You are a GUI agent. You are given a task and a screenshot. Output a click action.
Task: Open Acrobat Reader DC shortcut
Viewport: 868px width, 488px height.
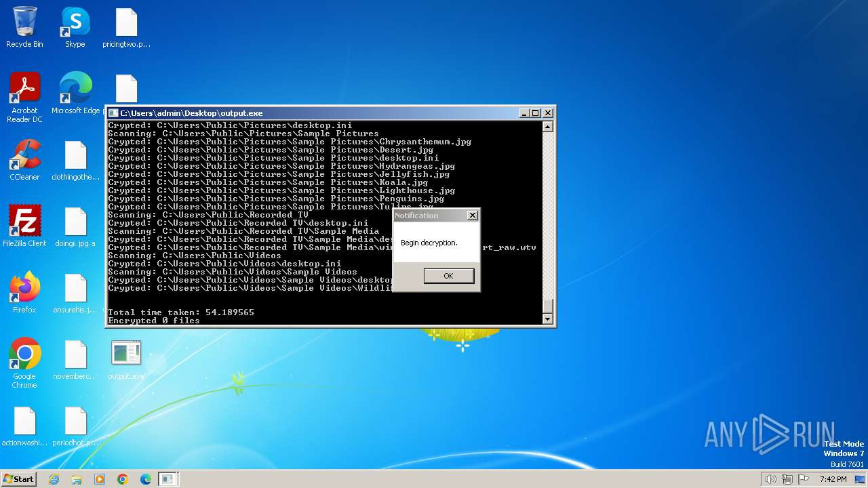(x=24, y=98)
